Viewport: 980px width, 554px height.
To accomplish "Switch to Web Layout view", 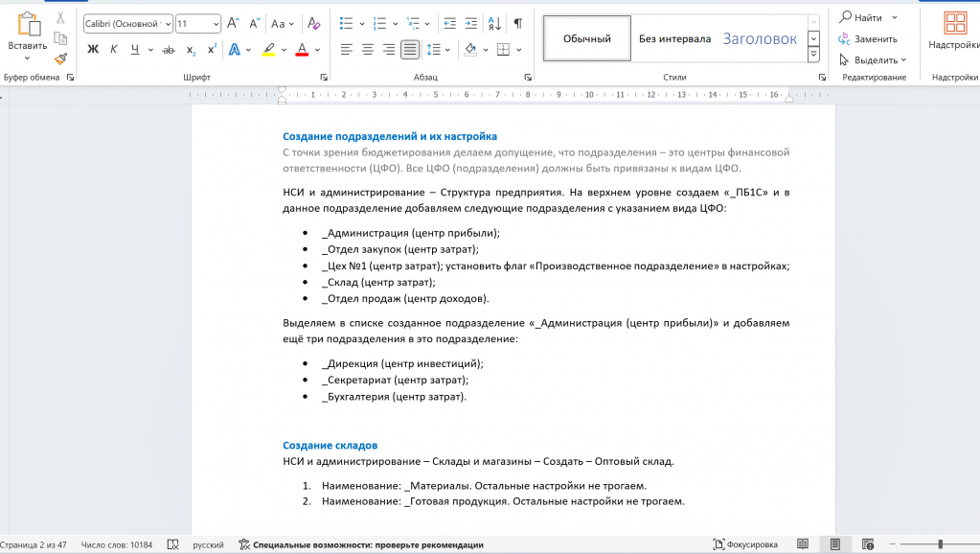I will click(x=868, y=544).
